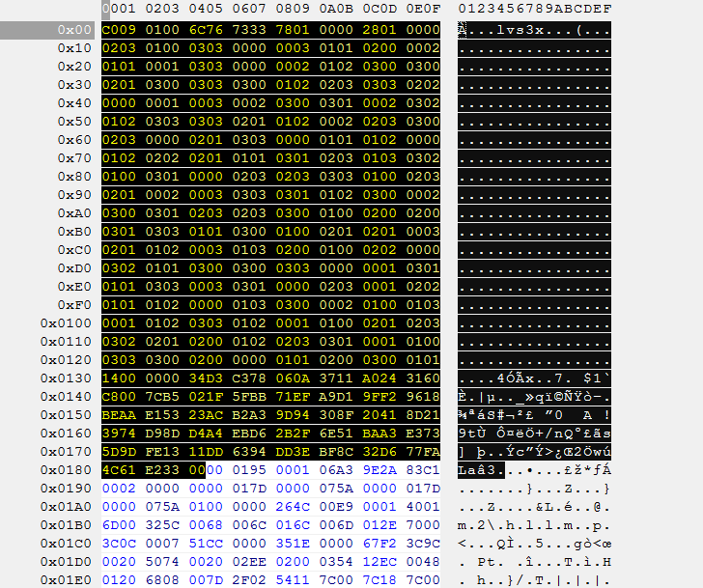Select hex word 4C61 in row 0x0180
Viewport: 703px width, 588px height.
click(119, 470)
